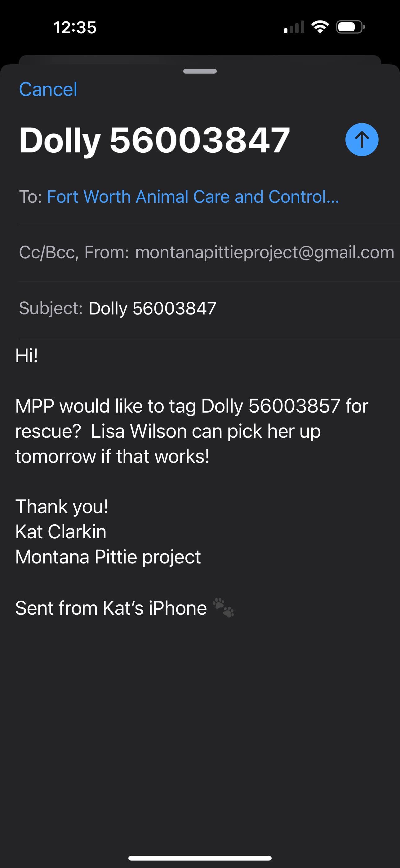Tap the Wi-Fi status icon
This screenshot has width=400, height=868.
320,27
